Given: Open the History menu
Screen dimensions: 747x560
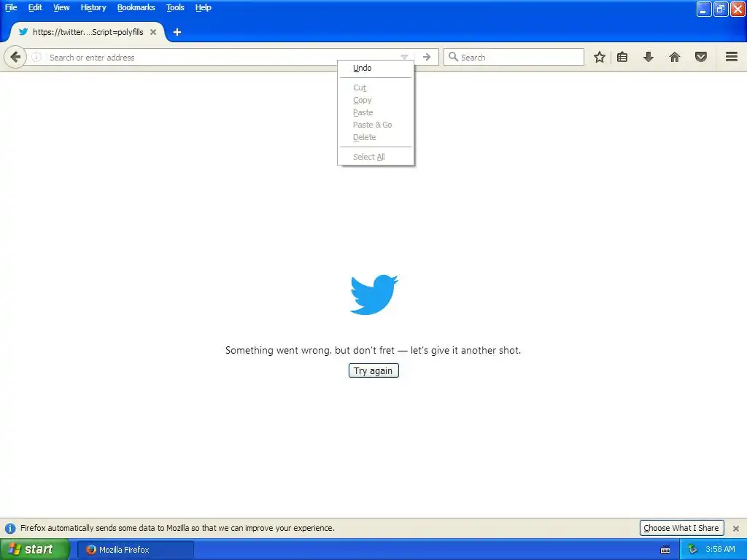Looking at the screenshot, I should (93, 7).
